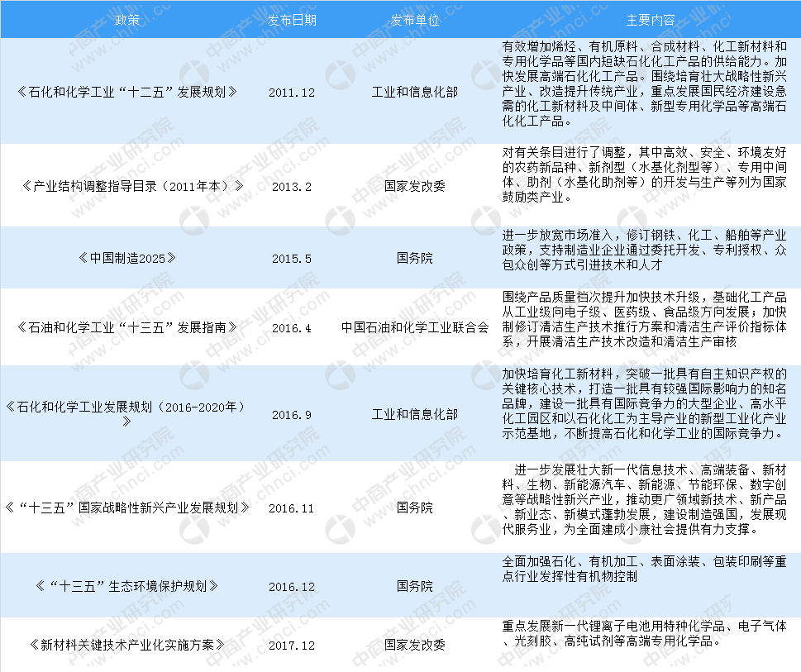The width and height of the screenshot is (801, 672).
Task: Click 国务院 in the 2016.11 row
Action: pyautogui.click(x=415, y=508)
